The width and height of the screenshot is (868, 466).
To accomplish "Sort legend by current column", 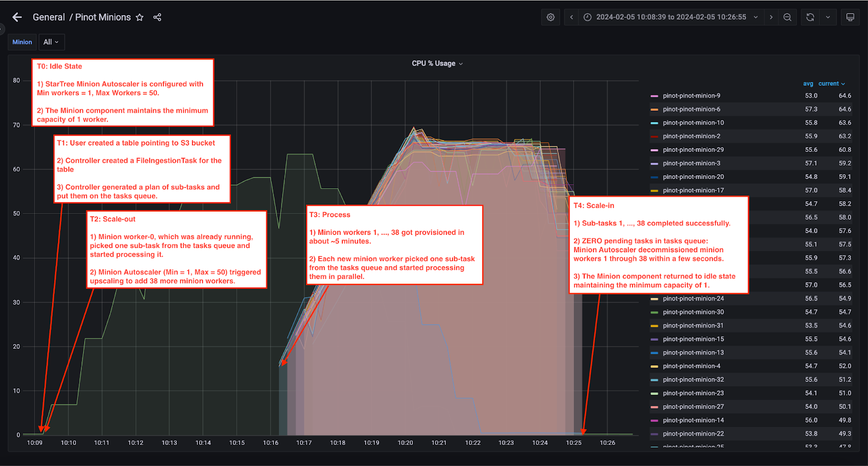I will (x=829, y=84).
